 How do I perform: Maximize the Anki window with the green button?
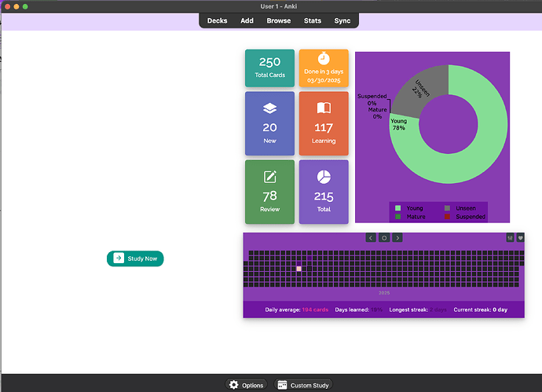click(25, 6)
